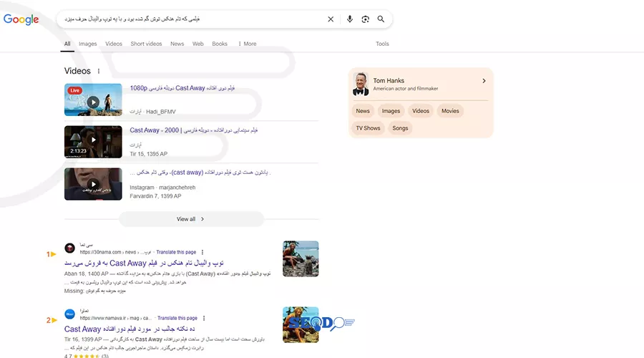The image size is (644, 358).
Task: Click the namava result thumbnail image
Action: [301, 325]
